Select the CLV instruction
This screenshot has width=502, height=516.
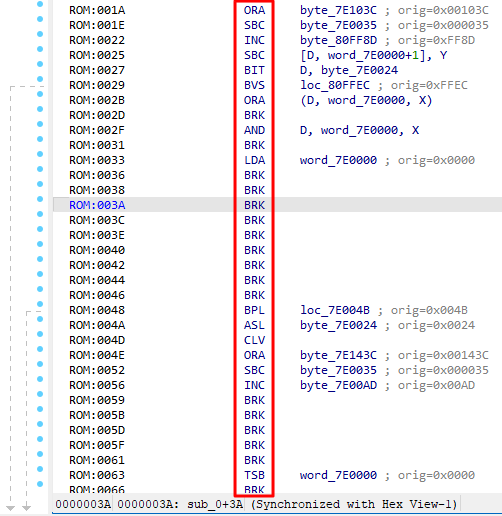254,340
